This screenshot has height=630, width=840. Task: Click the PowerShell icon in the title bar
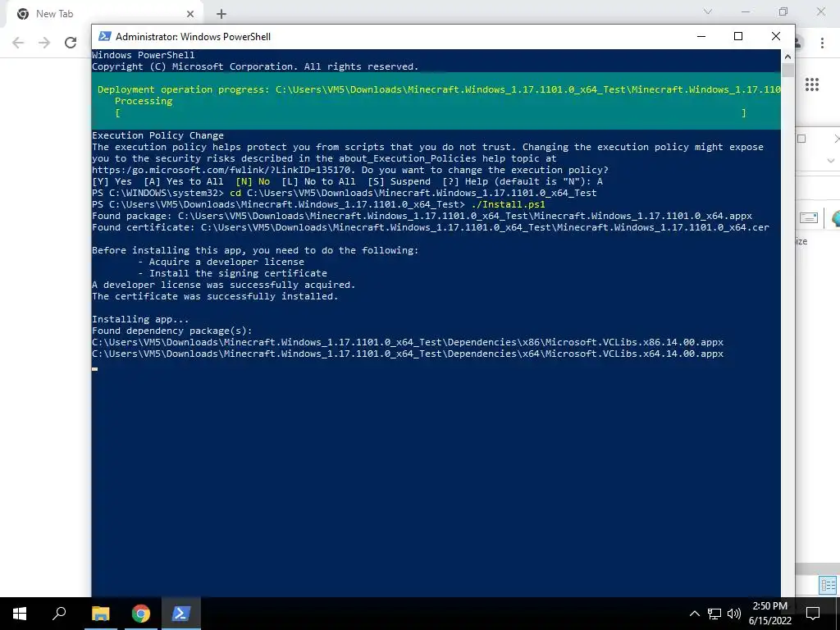tap(105, 36)
